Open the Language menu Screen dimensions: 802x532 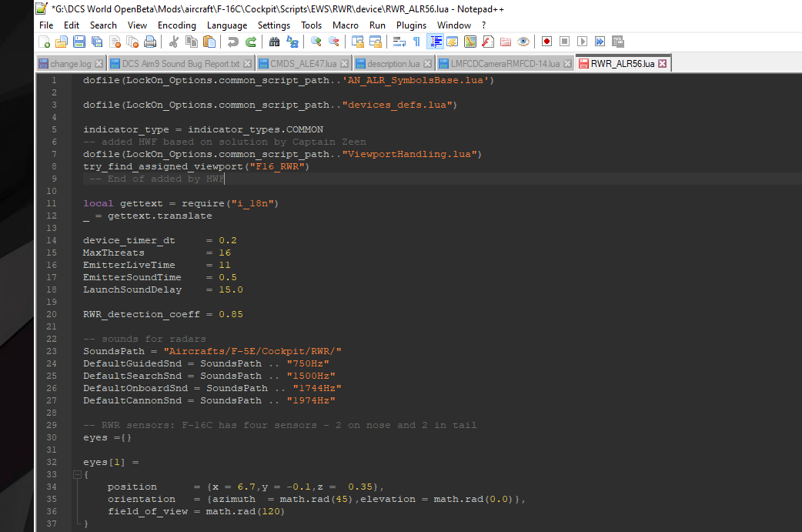(227, 25)
